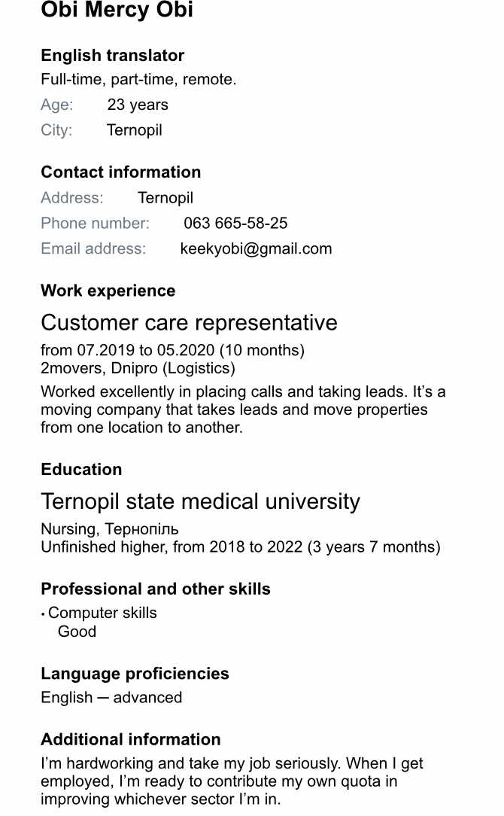Click the Education section heading
This screenshot has width=504, height=816.
point(81,470)
